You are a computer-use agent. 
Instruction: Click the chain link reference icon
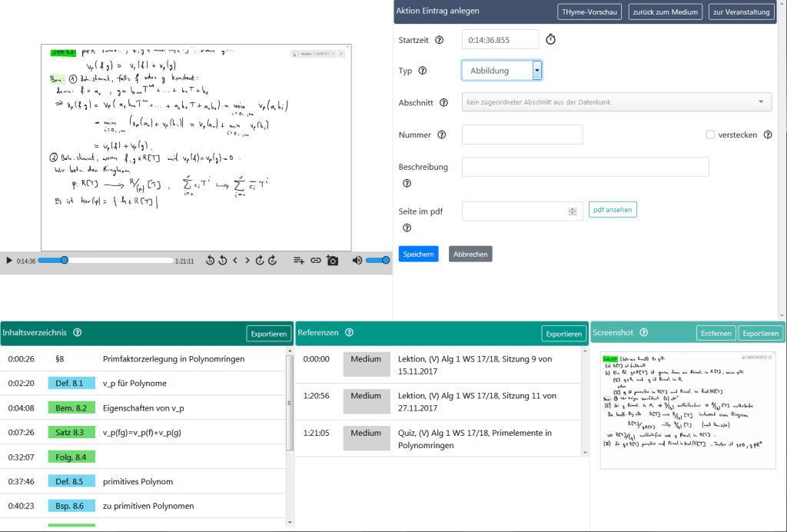[315, 261]
